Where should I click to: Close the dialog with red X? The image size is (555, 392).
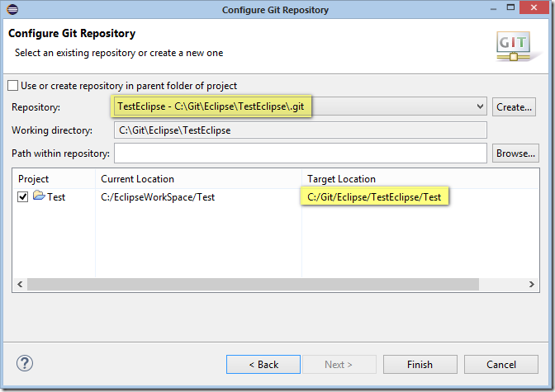(x=534, y=7)
